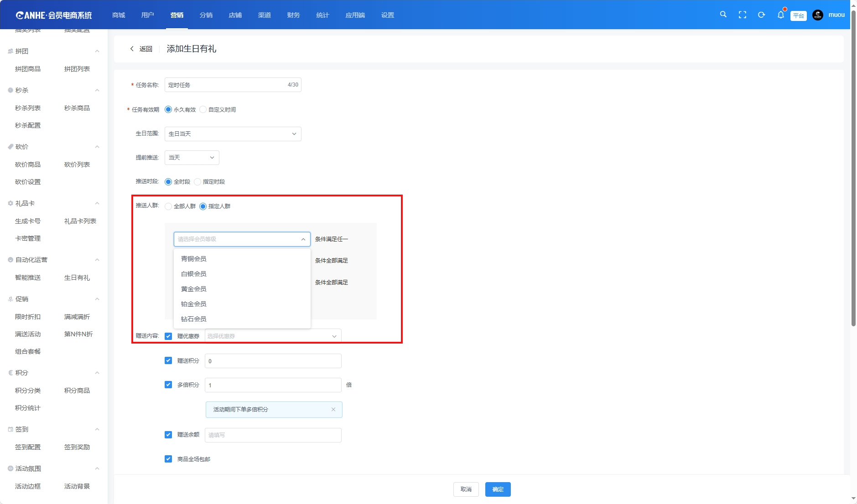This screenshot has width=857, height=504.
Task: Open the 财务 top menu
Action: pyautogui.click(x=293, y=15)
